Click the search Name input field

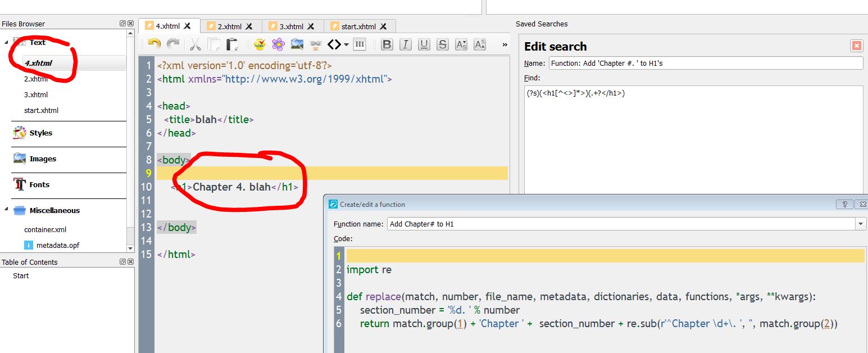[706, 63]
